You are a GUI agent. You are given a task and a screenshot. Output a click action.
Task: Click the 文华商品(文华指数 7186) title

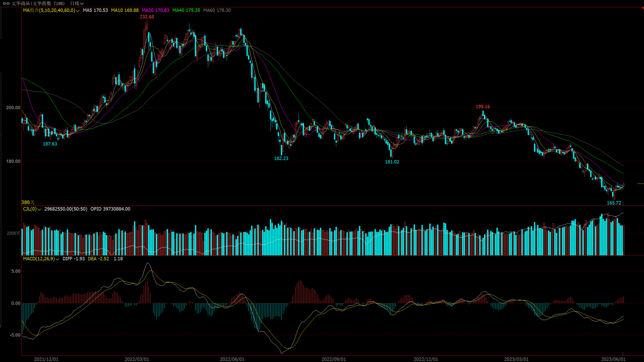pos(38,4)
